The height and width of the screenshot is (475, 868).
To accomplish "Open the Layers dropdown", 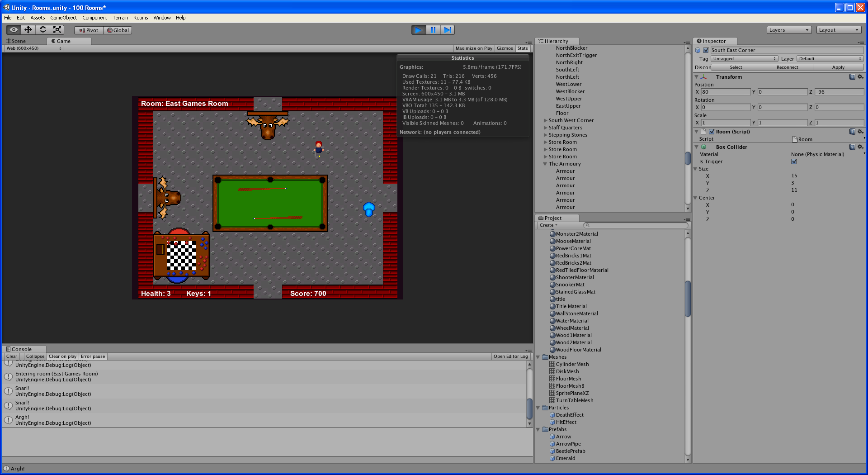I will click(x=789, y=30).
